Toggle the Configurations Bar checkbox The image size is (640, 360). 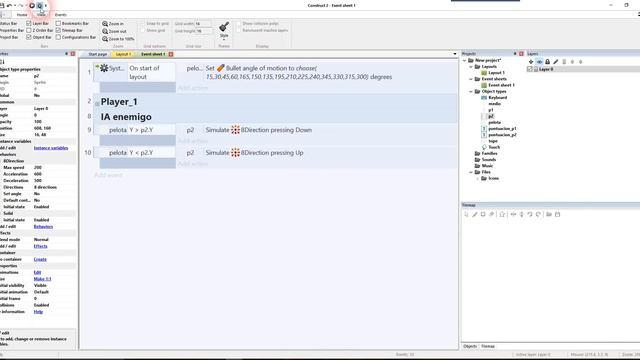[58, 37]
